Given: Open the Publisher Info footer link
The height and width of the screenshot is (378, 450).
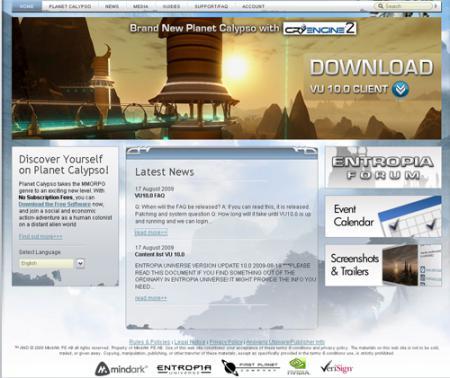Looking at the screenshot, I should click(285, 342).
